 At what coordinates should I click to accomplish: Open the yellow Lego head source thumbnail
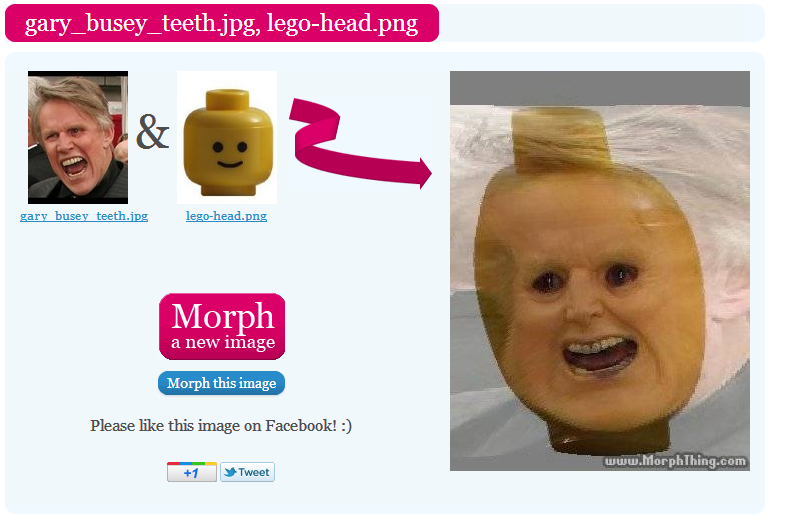point(227,137)
